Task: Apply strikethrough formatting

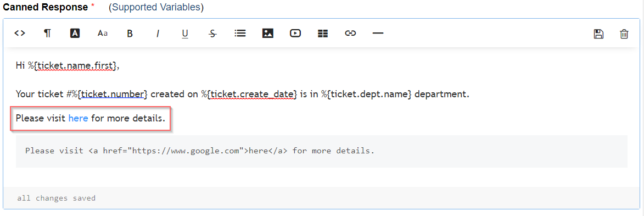Action: [x=212, y=34]
